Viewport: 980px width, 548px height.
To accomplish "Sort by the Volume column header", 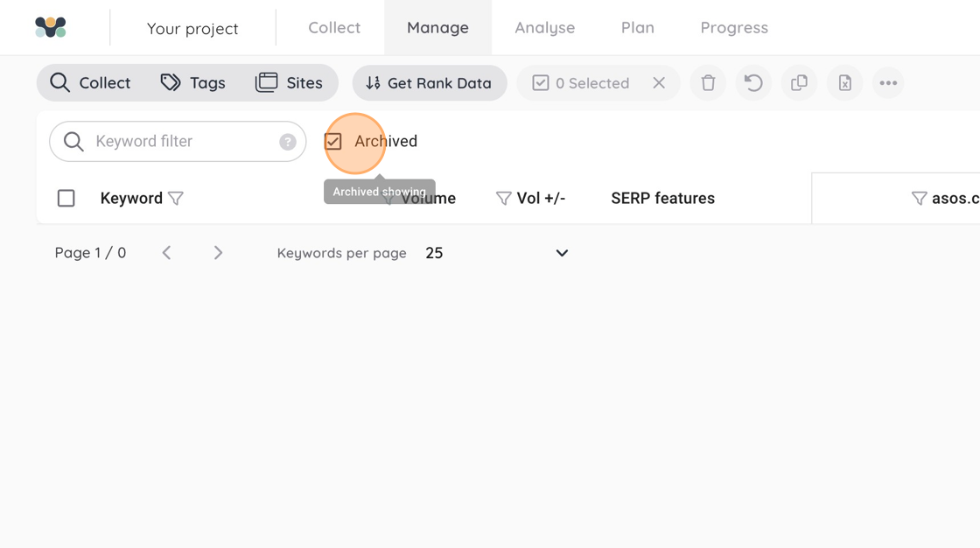I will (x=428, y=199).
